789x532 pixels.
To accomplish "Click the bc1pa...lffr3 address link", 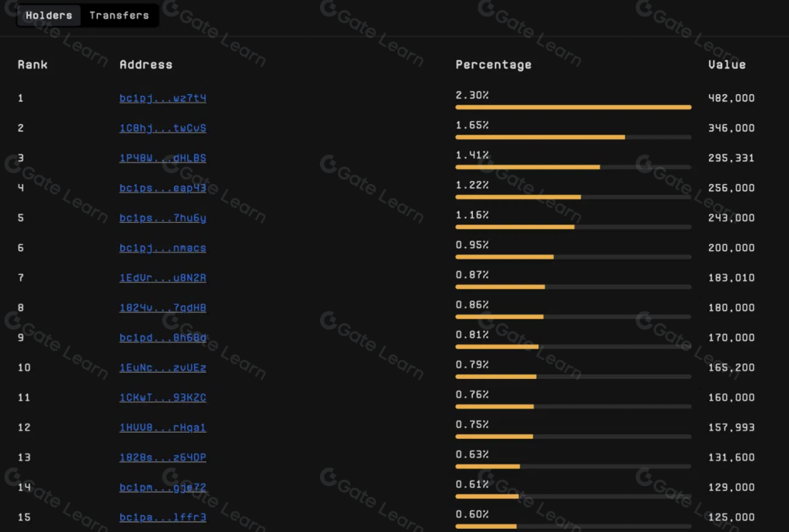I will [x=163, y=517].
